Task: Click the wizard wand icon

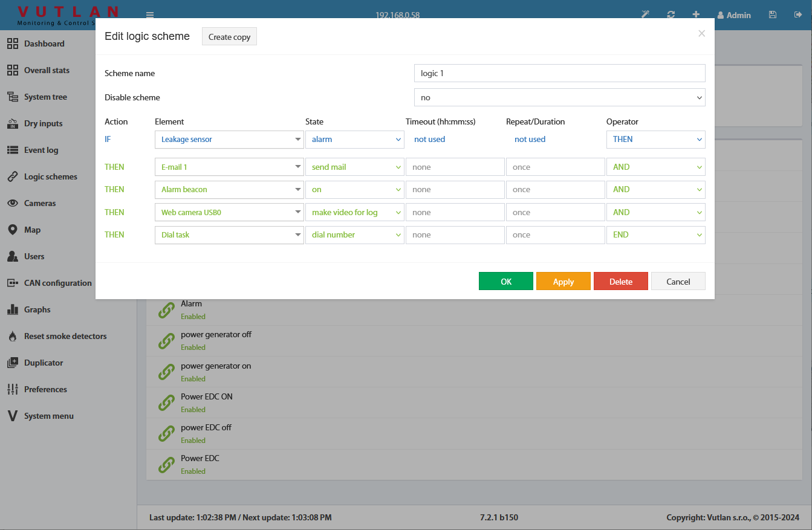Action: coord(645,13)
